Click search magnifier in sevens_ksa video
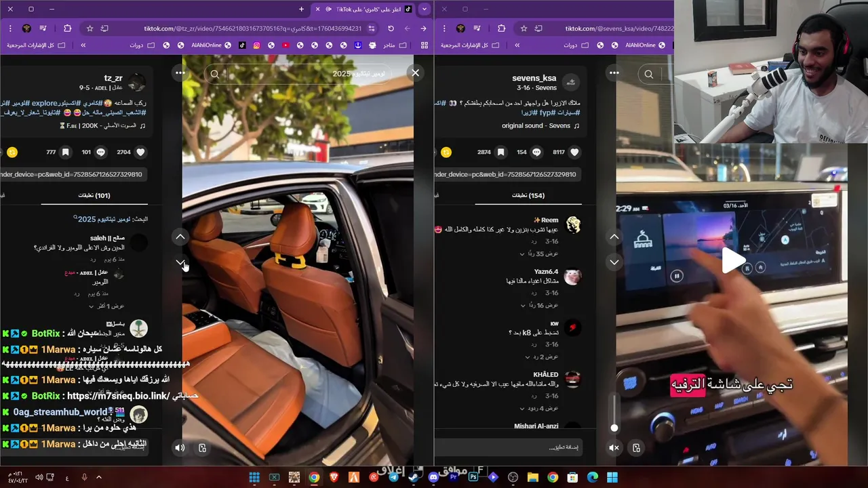Viewport: 868px width, 488px height. 649,75
